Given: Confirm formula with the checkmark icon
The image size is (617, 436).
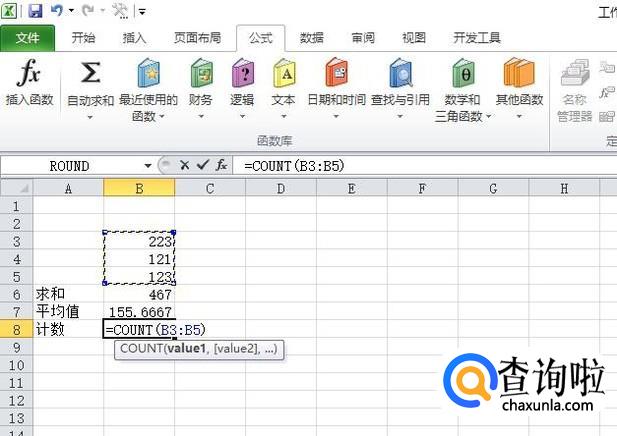Looking at the screenshot, I should (203, 165).
